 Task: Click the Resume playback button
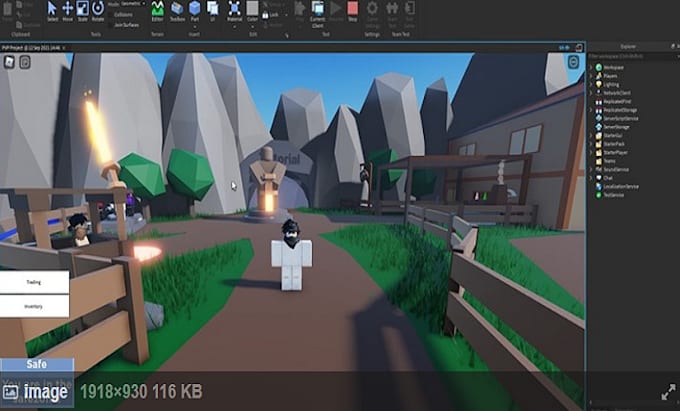click(336, 11)
